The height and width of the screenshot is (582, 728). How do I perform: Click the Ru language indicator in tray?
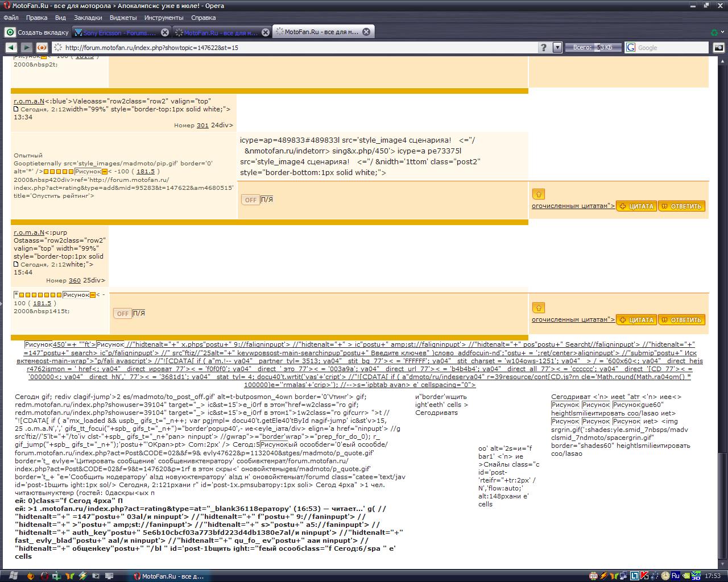676,576
